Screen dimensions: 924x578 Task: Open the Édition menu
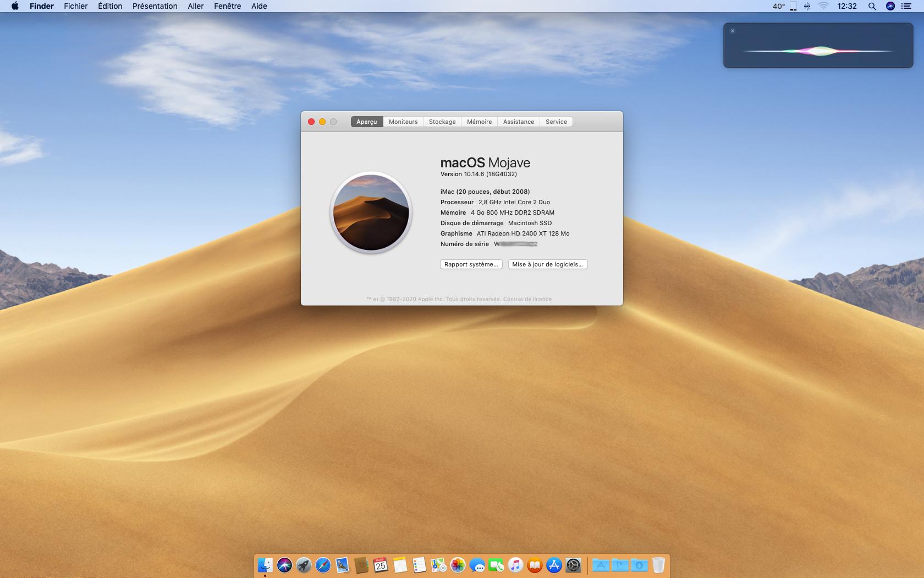(110, 6)
